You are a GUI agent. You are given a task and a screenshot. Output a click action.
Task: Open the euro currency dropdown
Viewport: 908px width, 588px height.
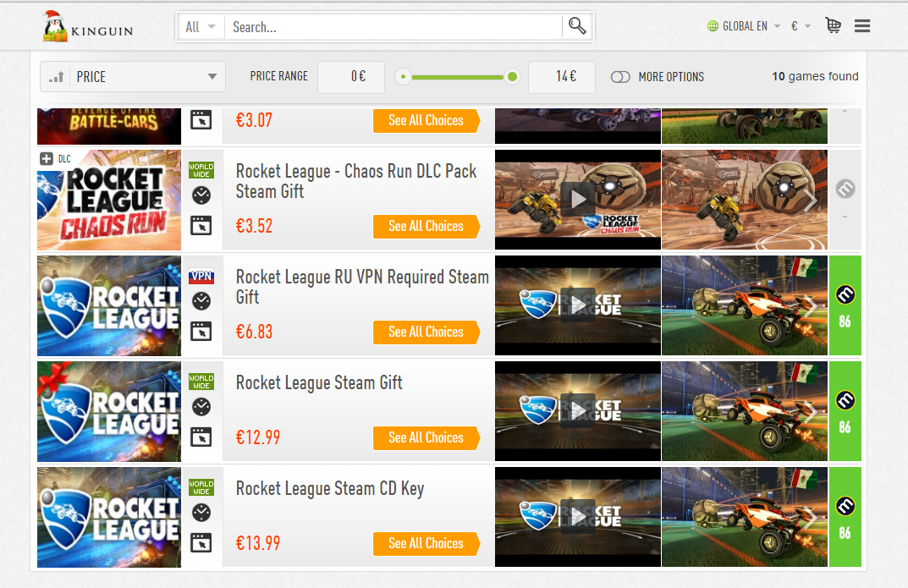(801, 26)
